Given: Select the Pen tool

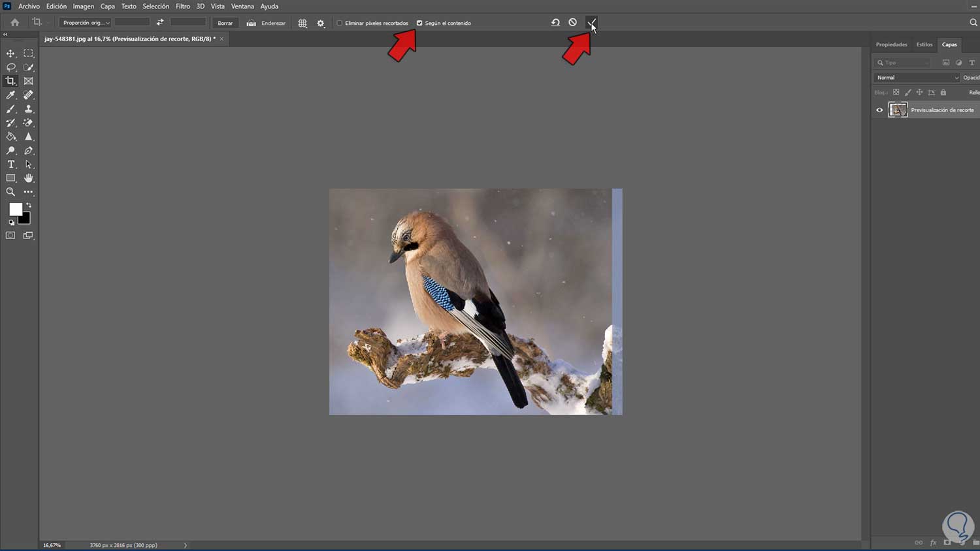Looking at the screenshot, I should pos(28,151).
